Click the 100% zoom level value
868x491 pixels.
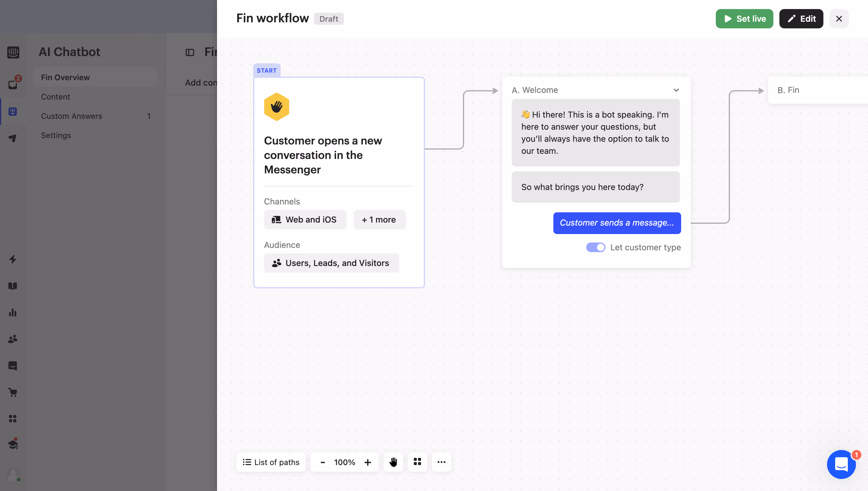coord(344,462)
